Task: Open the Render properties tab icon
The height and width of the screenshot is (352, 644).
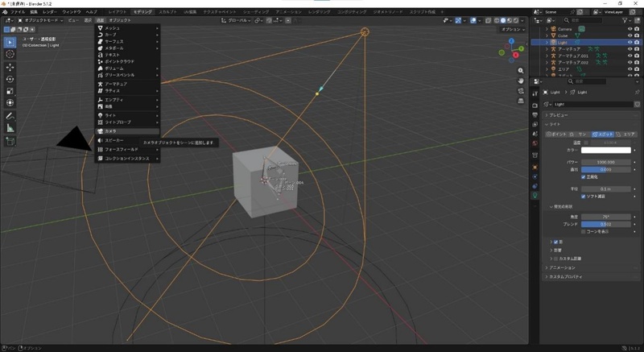Action: click(x=535, y=106)
